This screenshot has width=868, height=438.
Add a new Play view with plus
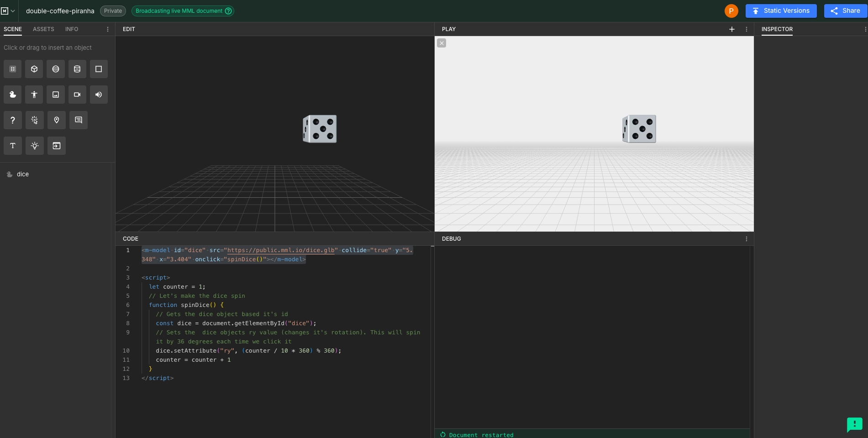coord(732,29)
